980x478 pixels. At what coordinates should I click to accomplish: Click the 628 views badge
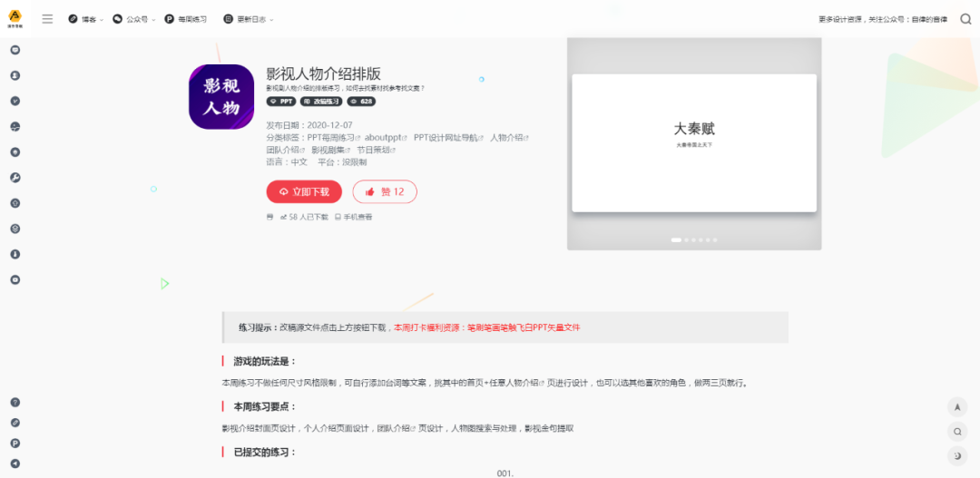[x=361, y=102]
